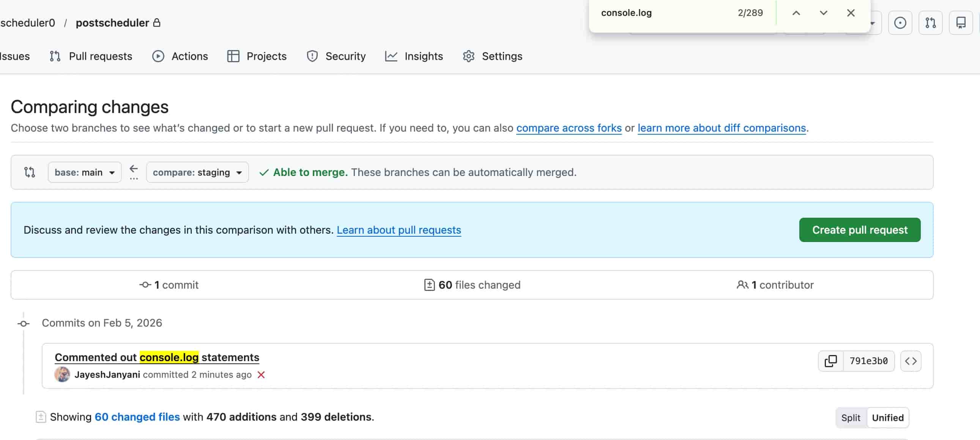The image size is (980, 440).
Task: Browse repository at commit 791e3b0
Action: [x=911, y=361]
